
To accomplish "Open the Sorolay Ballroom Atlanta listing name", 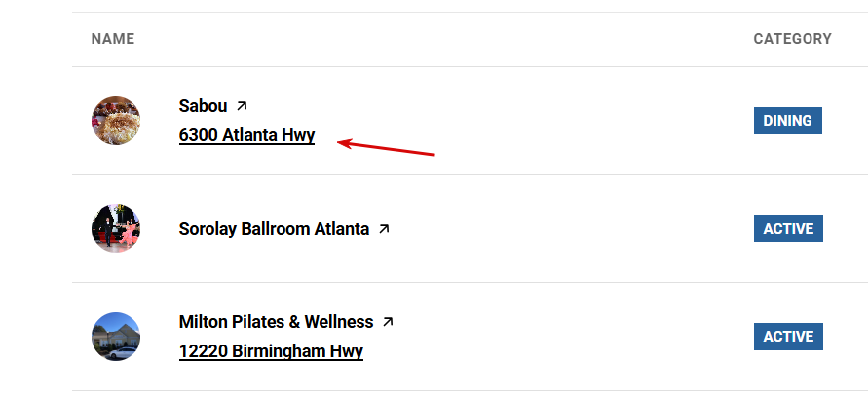I will [274, 229].
